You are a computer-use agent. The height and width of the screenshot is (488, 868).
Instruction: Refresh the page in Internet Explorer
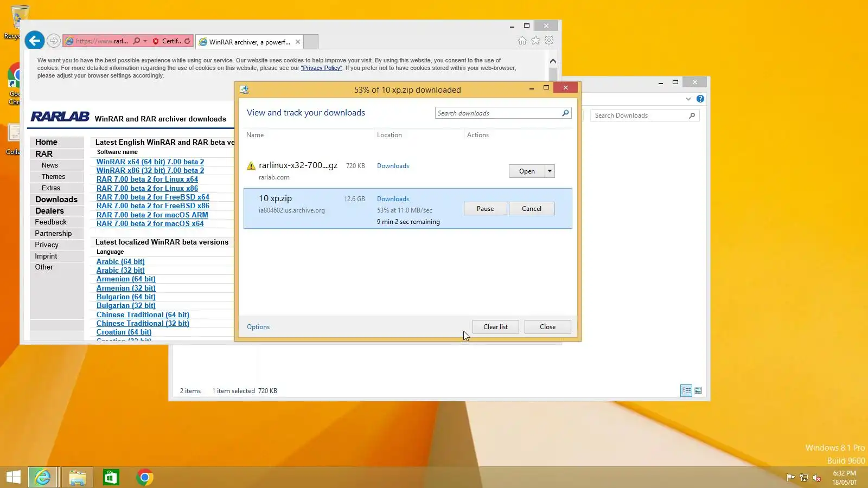coord(188,41)
